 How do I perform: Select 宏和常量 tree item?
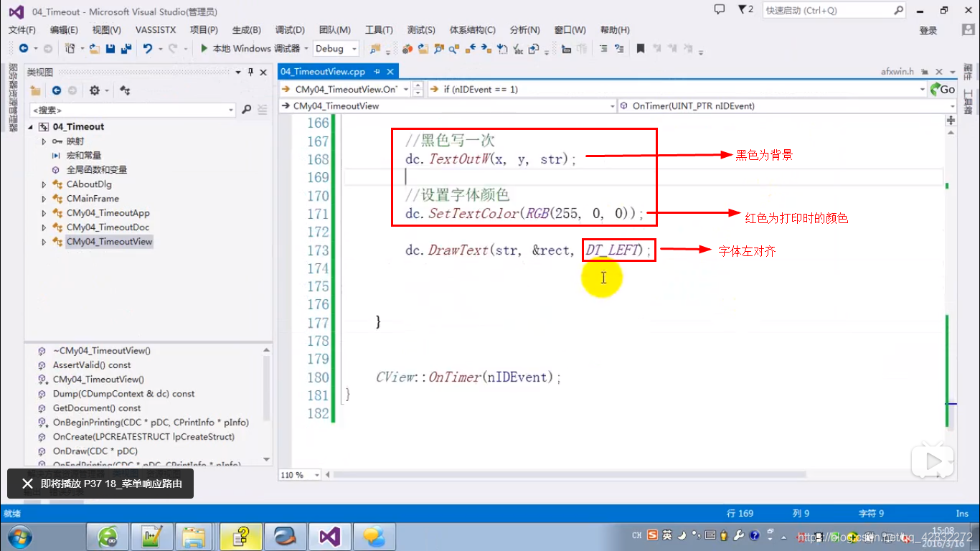pos(84,156)
